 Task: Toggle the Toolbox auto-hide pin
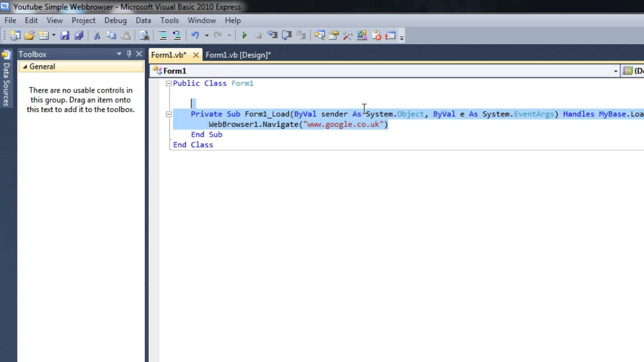(129, 54)
